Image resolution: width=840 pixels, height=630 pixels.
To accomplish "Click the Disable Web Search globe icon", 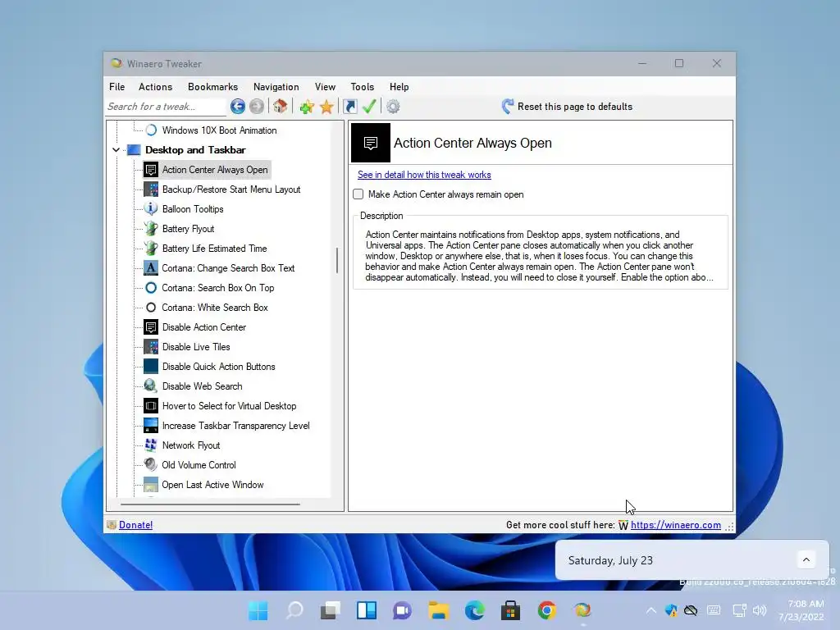I will pyautogui.click(x=151, y=386).
